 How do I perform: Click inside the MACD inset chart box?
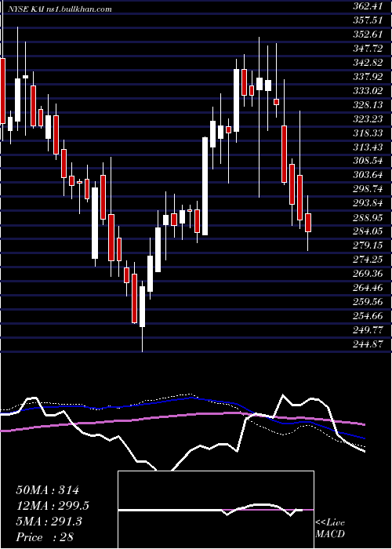pos(216,510)
